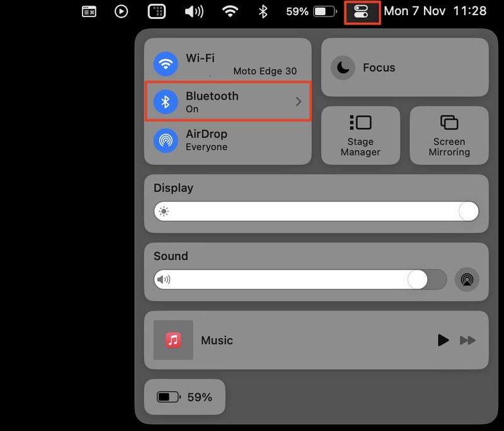
Task: Click the Music app artwork thumbnail
Action: pos(173,340)
